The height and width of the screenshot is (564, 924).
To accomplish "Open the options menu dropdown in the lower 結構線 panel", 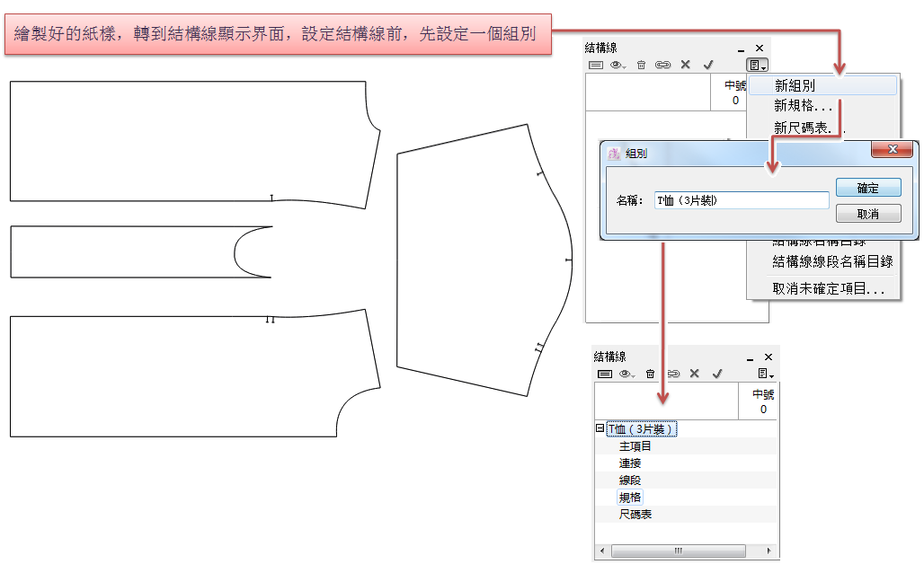I will 765,374.
